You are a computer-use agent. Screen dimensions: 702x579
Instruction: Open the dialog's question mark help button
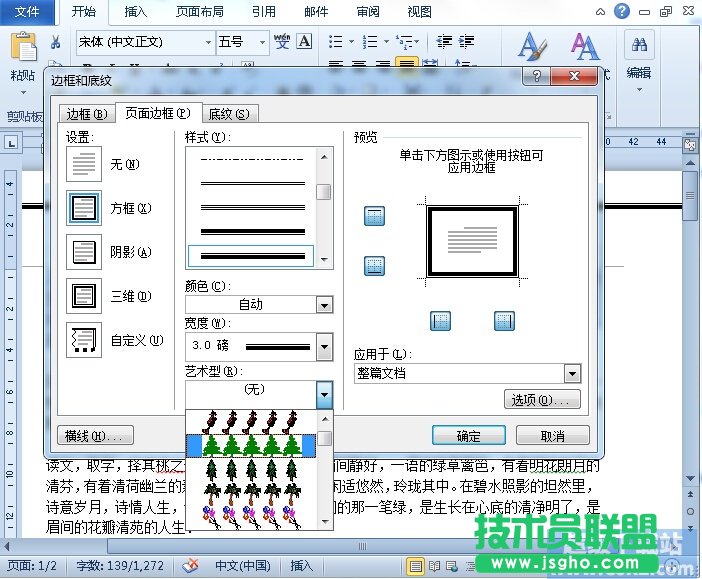(538, 77)
